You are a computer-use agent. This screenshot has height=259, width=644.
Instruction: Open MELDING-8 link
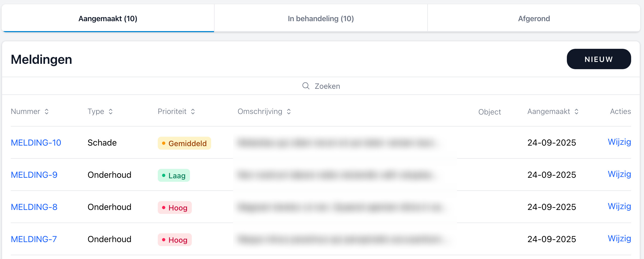click(x=34, y=207)
